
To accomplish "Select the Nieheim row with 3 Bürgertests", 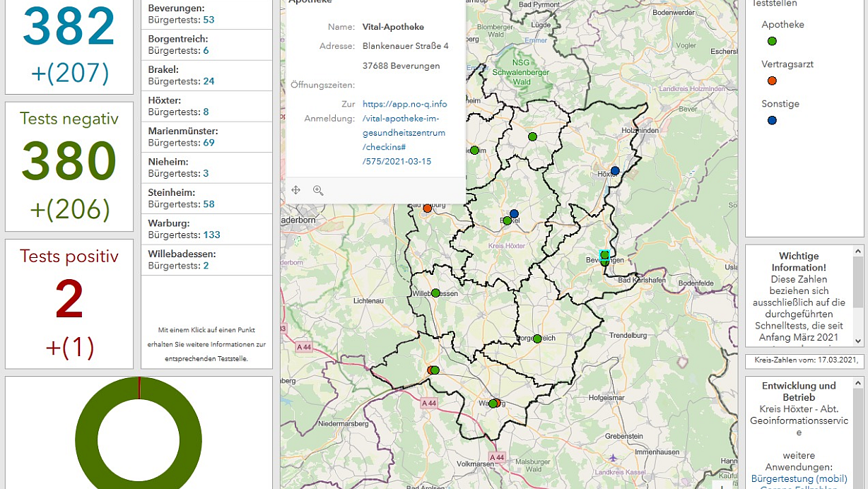I will 206,167.
